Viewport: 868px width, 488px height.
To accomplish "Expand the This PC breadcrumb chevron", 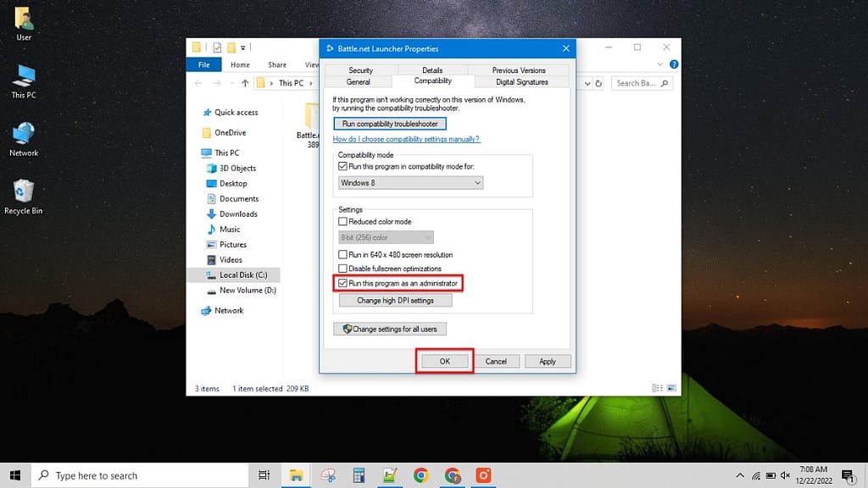I will coord(311,83).
